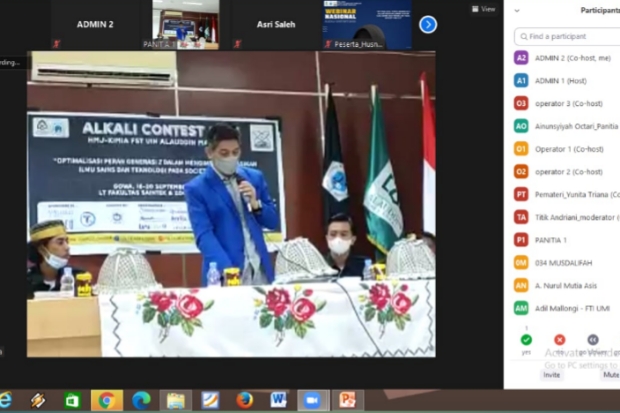Select Adil Mallongi avatar AM
Viewport: 620px width, 413px height.
coord(521,308)
